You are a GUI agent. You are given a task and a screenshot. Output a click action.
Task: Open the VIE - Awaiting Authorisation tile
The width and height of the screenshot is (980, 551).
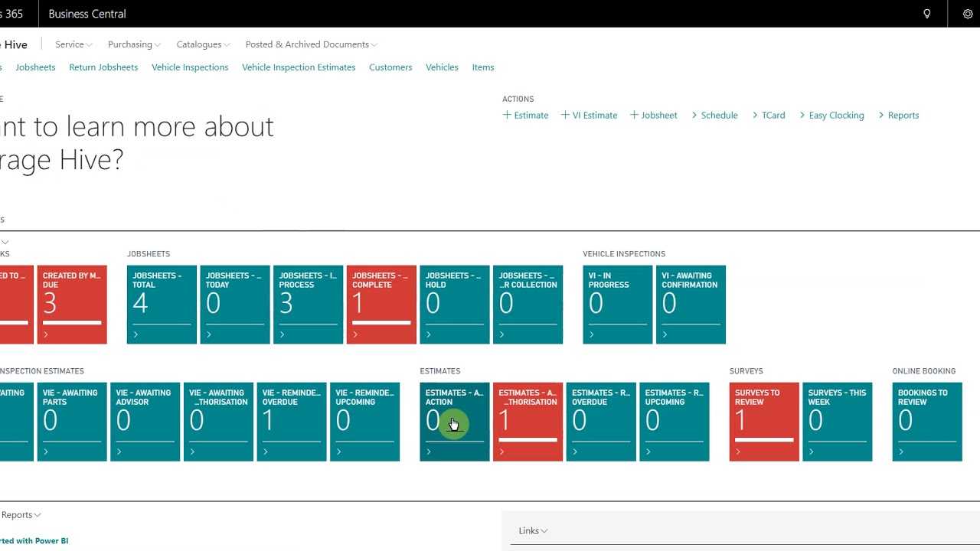218,422
